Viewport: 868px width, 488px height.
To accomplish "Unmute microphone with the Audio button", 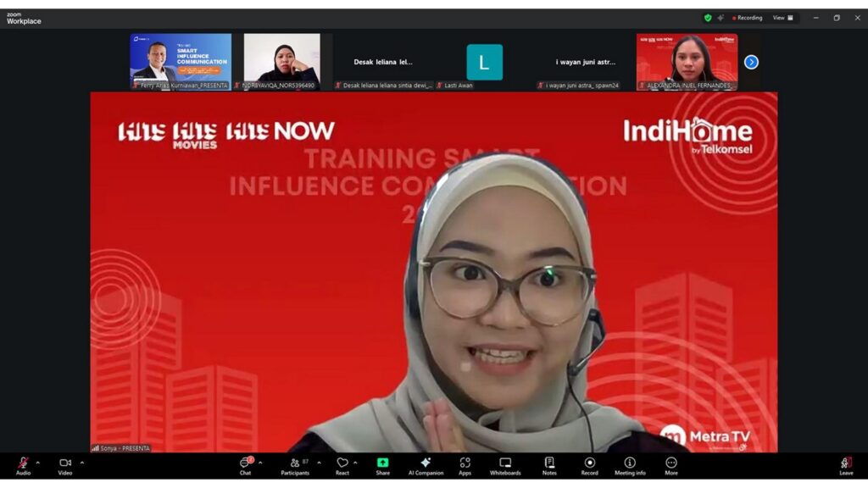I will (23, 466).
